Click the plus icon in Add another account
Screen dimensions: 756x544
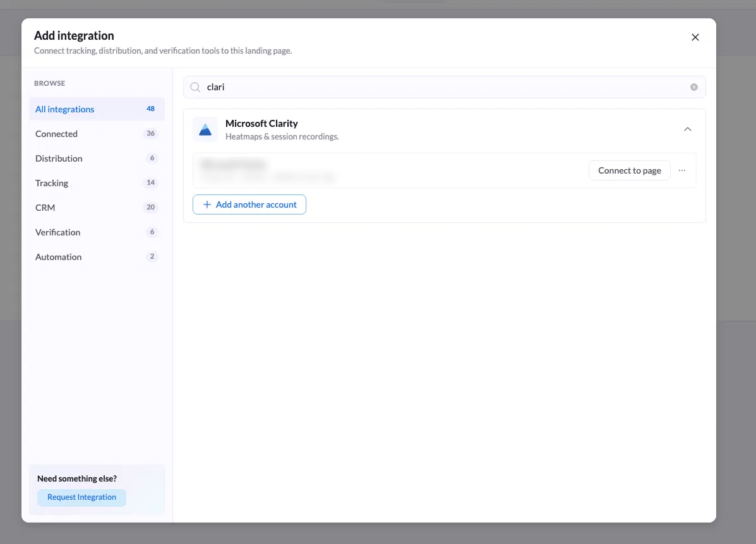(x=207, y=204)
